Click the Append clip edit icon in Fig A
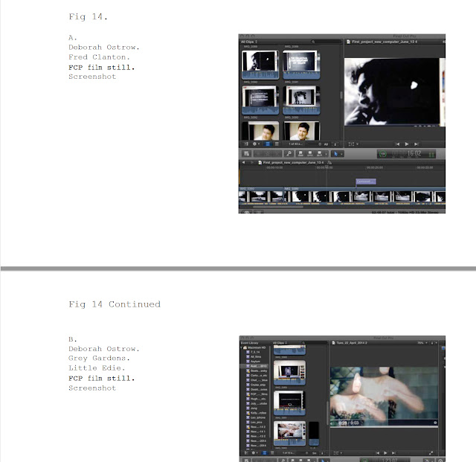476x462 pixels. point(319,154)
